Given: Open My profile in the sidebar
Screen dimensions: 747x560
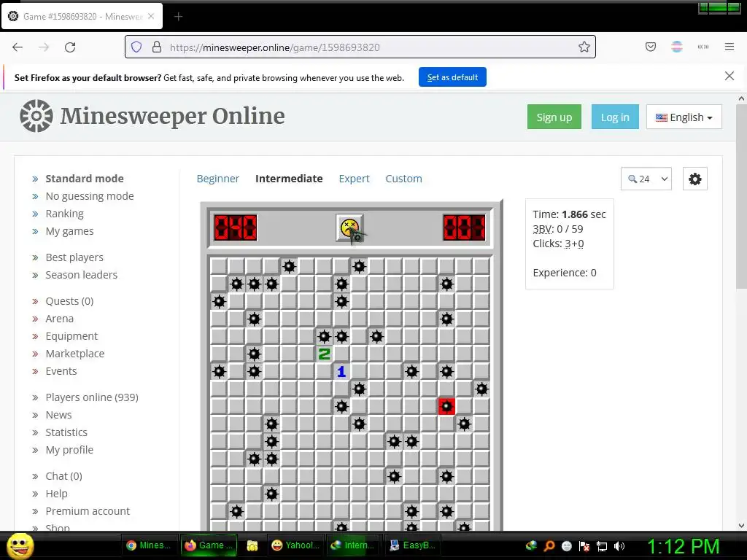Looking at the screenshot, I should coord(69,450).
